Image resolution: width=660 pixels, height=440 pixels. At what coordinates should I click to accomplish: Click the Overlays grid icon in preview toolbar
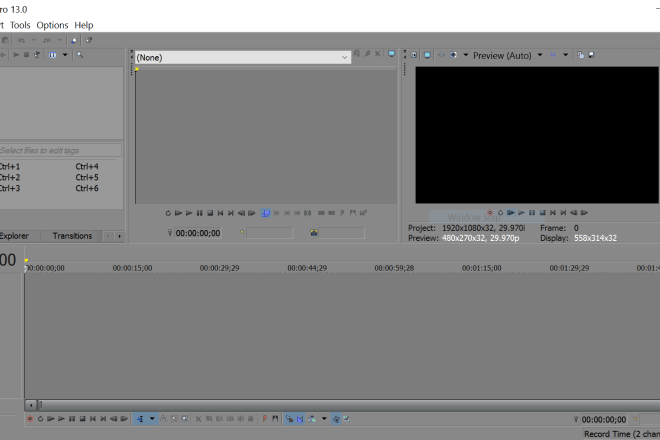point(553,55)
